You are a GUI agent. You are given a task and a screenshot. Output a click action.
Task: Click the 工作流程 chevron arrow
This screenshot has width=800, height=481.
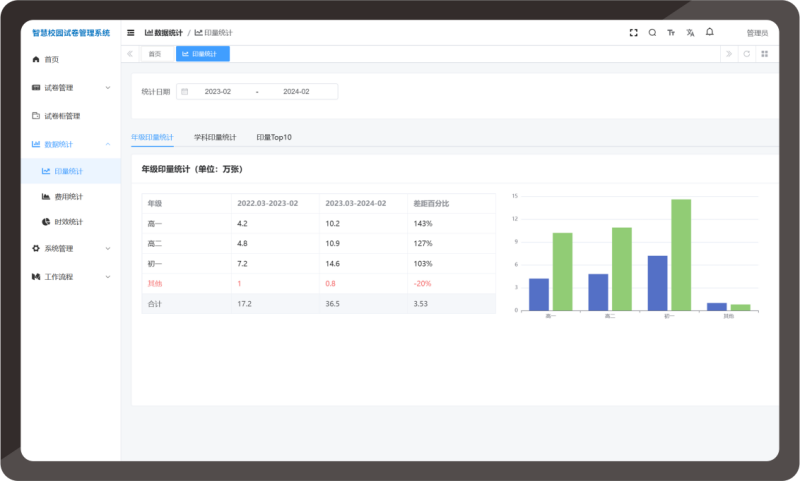(x=108, y=276)
